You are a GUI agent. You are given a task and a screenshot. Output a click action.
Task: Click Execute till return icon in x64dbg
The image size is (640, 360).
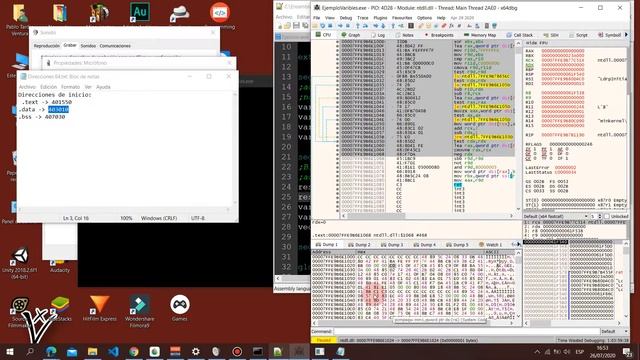393,26
